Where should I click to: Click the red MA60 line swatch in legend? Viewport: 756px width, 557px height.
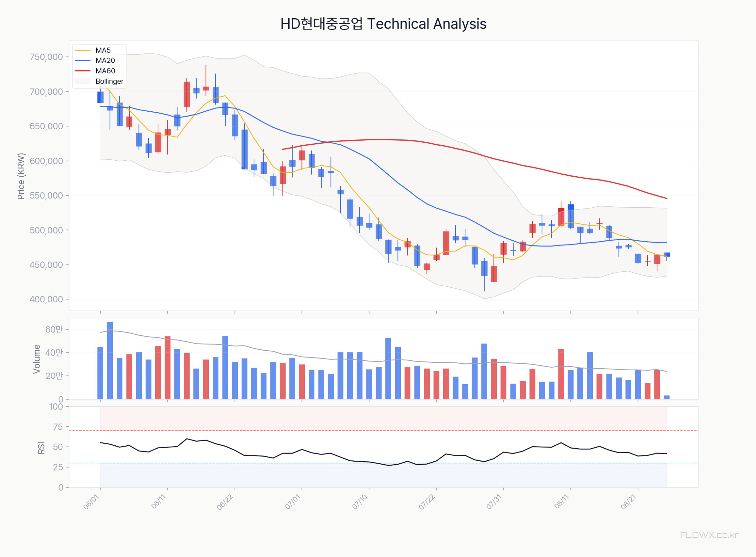click(83, 71)
